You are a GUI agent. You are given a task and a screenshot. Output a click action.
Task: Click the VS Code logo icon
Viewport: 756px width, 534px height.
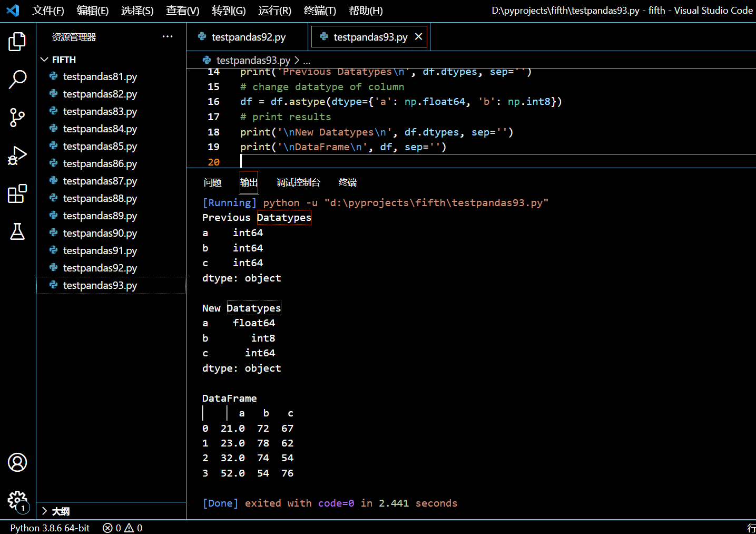click(13, 10)
